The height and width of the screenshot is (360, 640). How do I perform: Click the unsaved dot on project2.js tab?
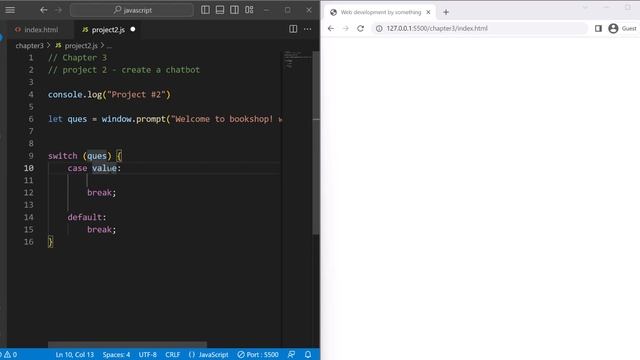pos(133,29)
